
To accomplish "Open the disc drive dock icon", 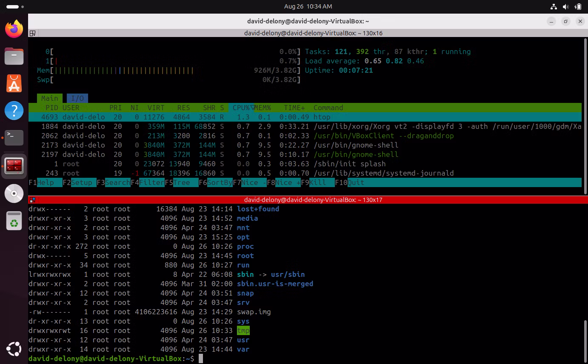I will (14, 193).
